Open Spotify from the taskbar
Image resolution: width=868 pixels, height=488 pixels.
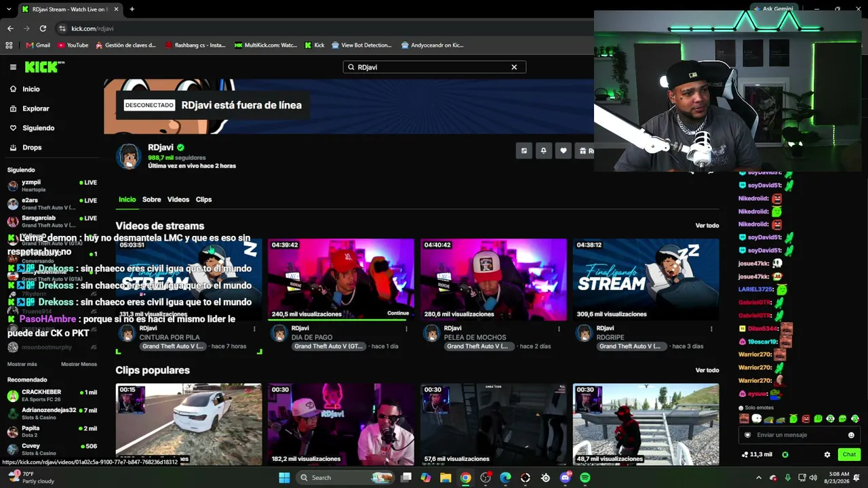(585, 478)
